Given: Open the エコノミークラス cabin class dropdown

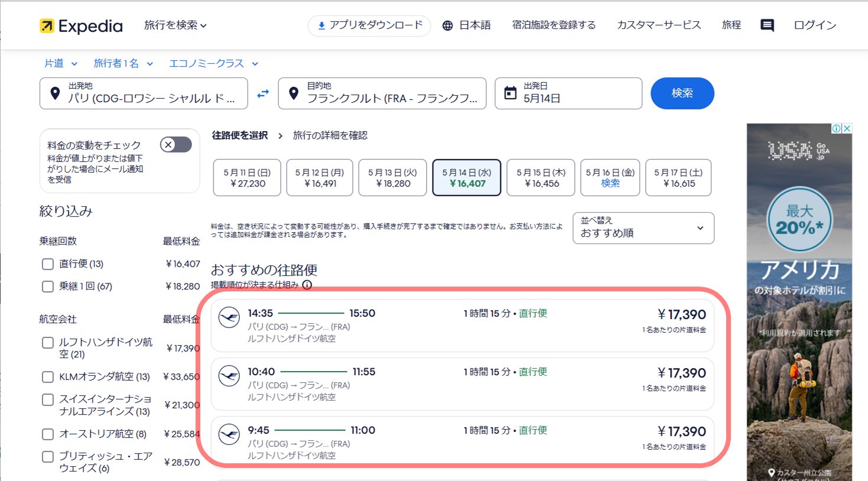Looking at the screenshot, I should (x=213, y=63).
